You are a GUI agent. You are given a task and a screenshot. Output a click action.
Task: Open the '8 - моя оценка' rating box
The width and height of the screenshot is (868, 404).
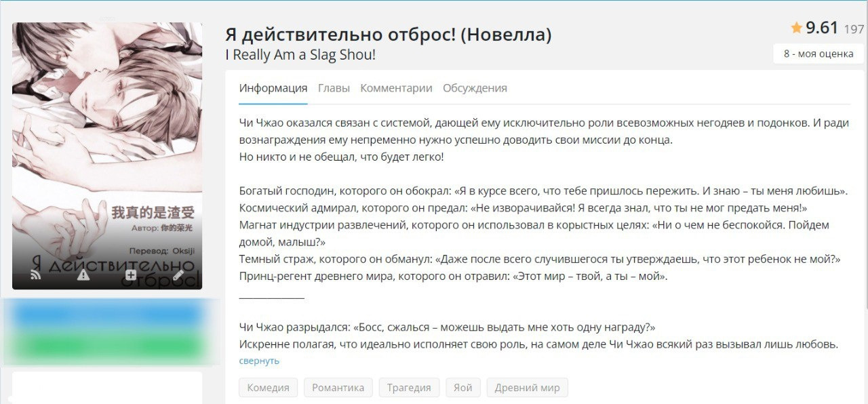(818, 54)
